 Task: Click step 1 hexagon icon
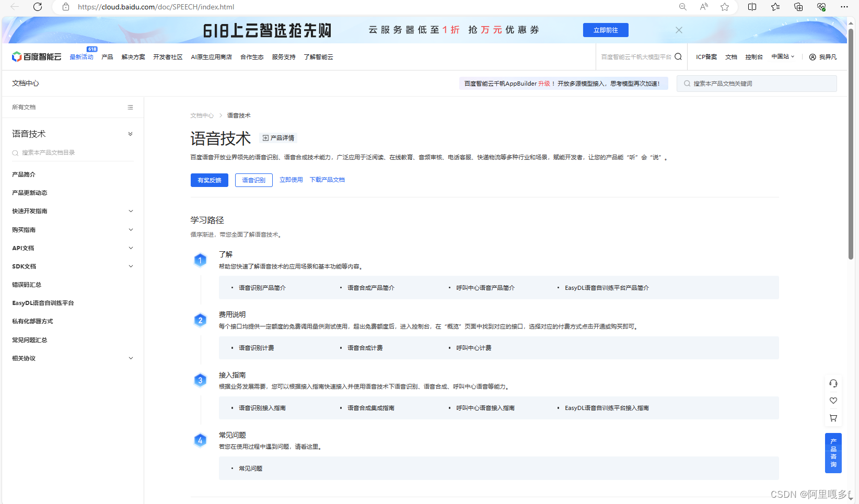(200, 260)
